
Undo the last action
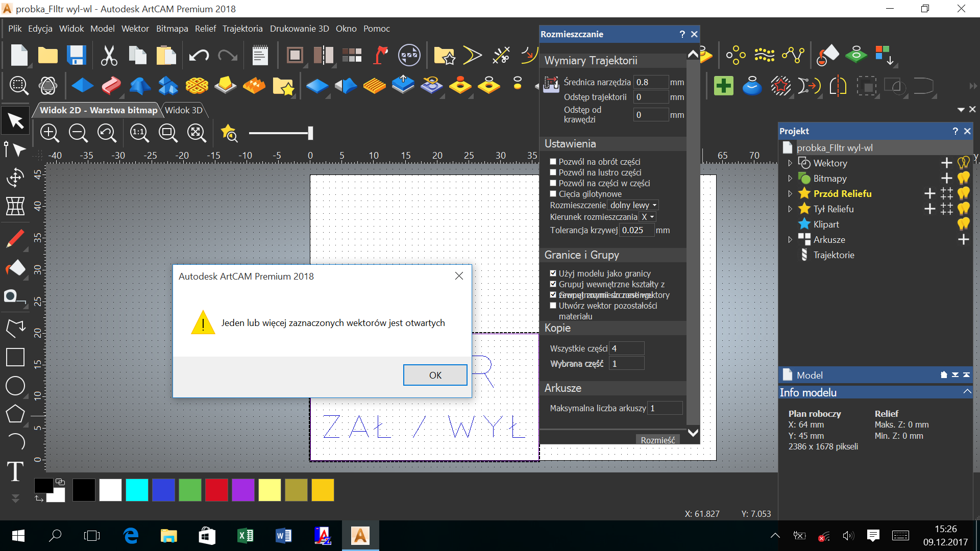tap(199, 55)
